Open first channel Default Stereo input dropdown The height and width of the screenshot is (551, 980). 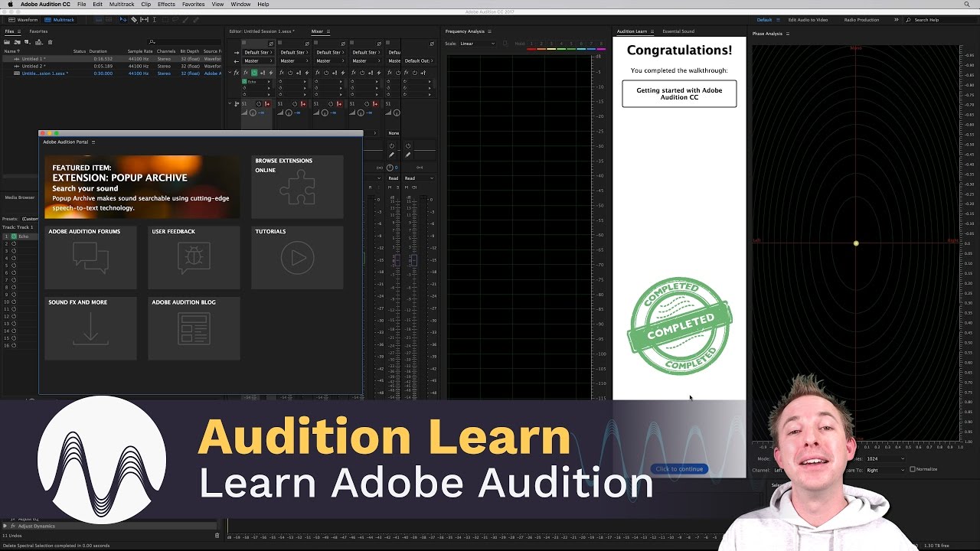click(258, 53)
